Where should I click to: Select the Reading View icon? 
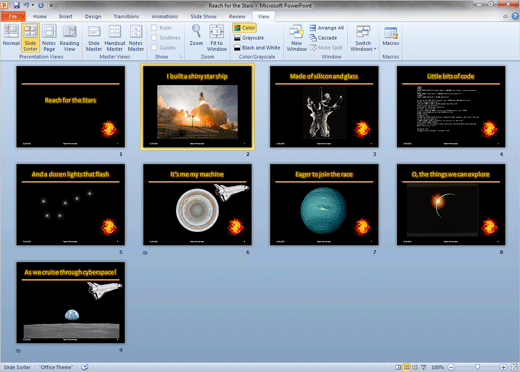tap(69, 38)
